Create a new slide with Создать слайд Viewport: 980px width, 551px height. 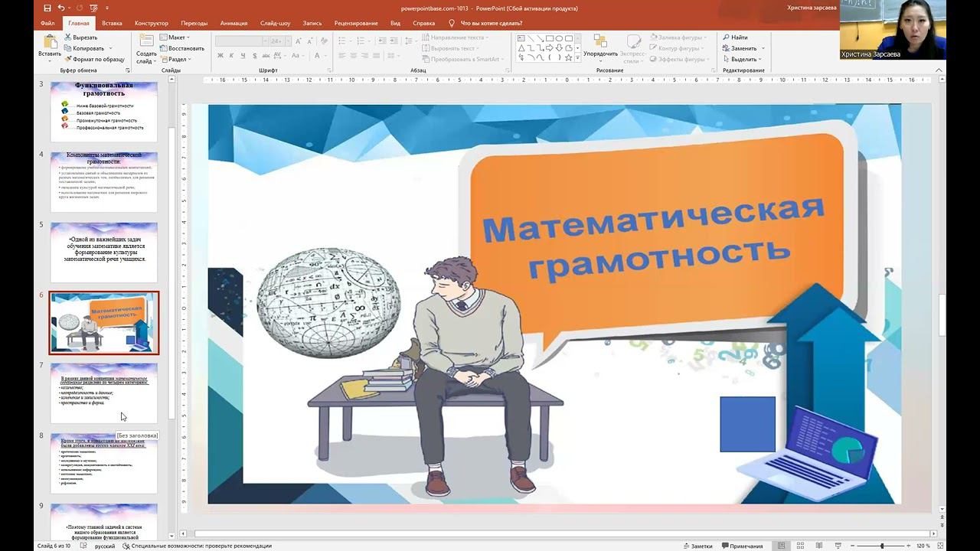pyautogui.click(x=146, y=48)
